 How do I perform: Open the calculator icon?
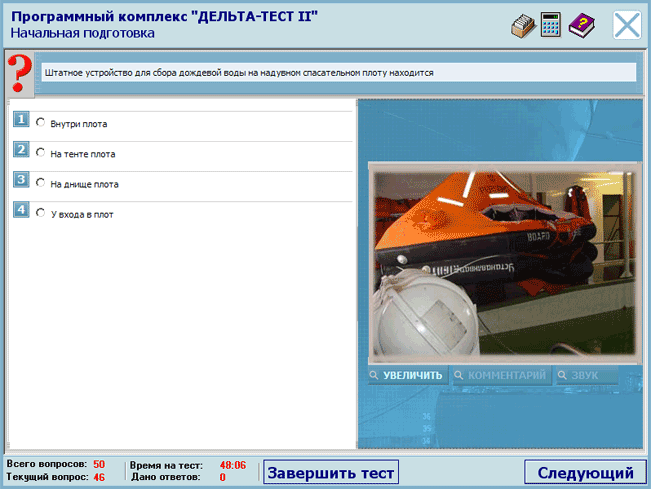click(551, 25)
